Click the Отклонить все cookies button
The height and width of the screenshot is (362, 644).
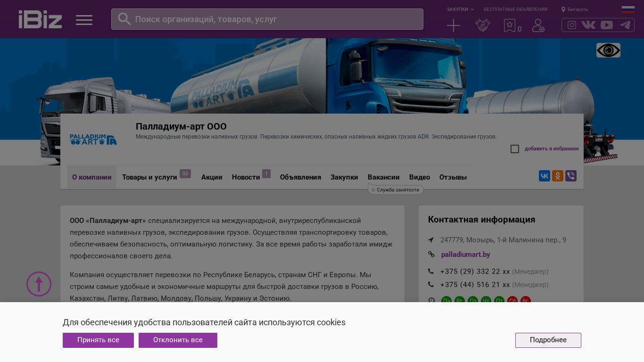(x=178, y=340)
